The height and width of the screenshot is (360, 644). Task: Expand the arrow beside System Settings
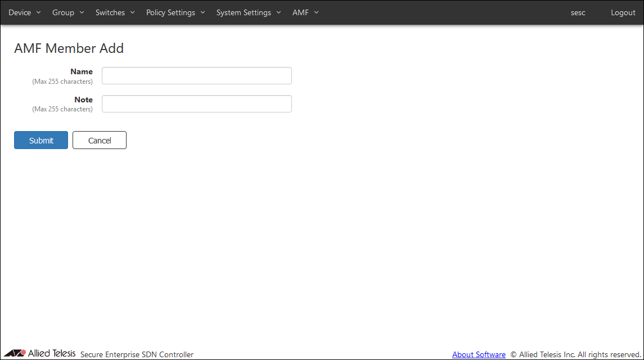click(x=278, y=12)
